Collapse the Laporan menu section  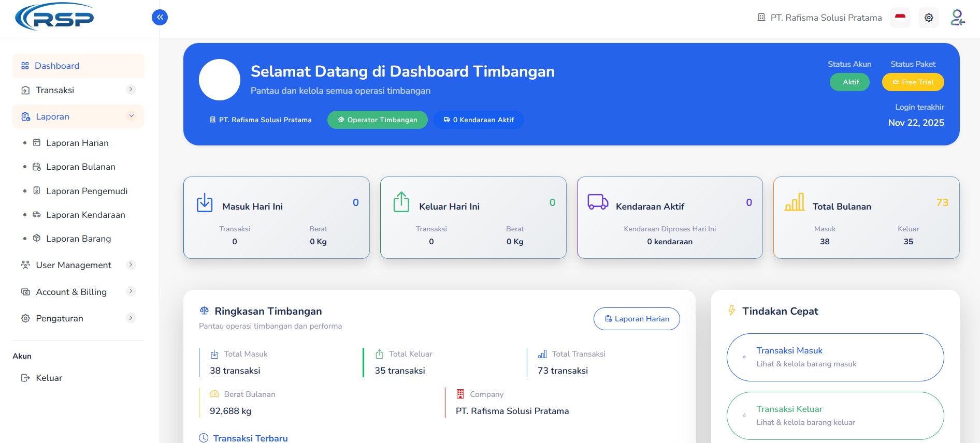point(131,116)
